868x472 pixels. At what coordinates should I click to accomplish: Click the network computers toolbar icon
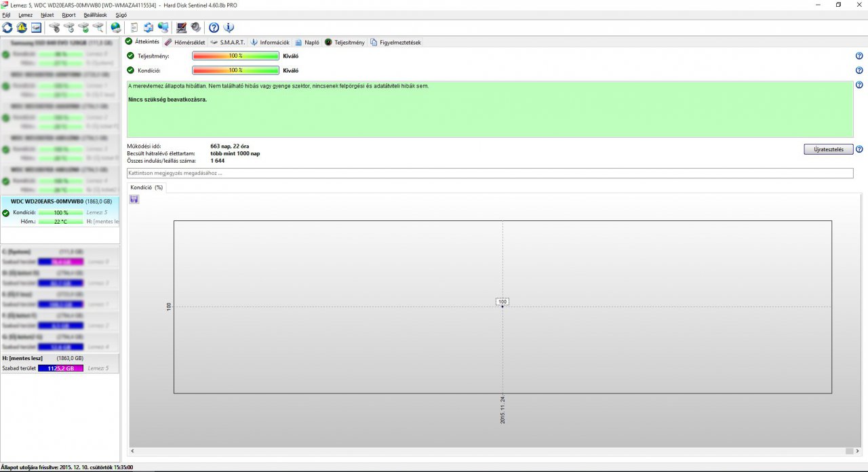tap(163, 28)
